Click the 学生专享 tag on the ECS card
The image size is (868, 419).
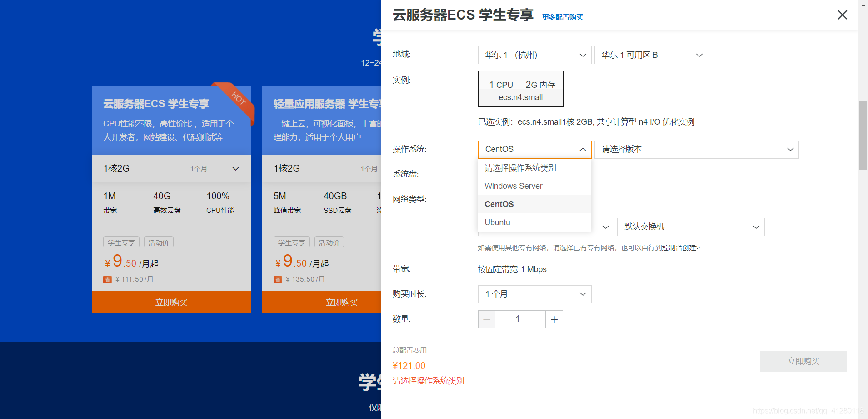pyautogui.click(x=121, y=242)
